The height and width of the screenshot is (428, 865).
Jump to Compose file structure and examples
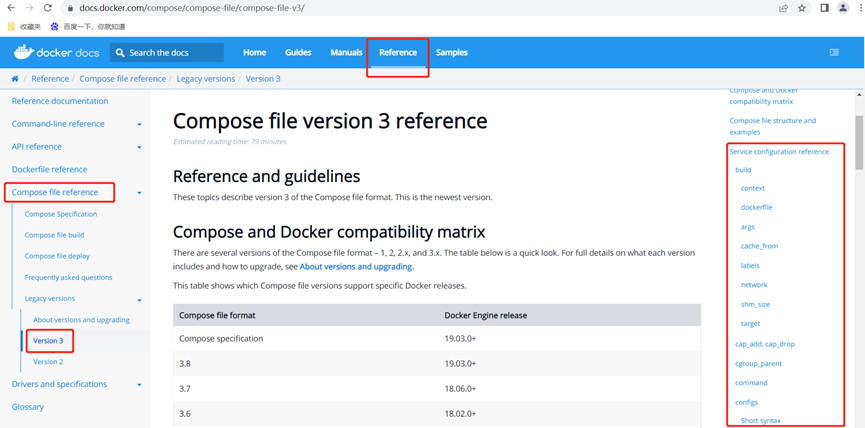(772, 126)
